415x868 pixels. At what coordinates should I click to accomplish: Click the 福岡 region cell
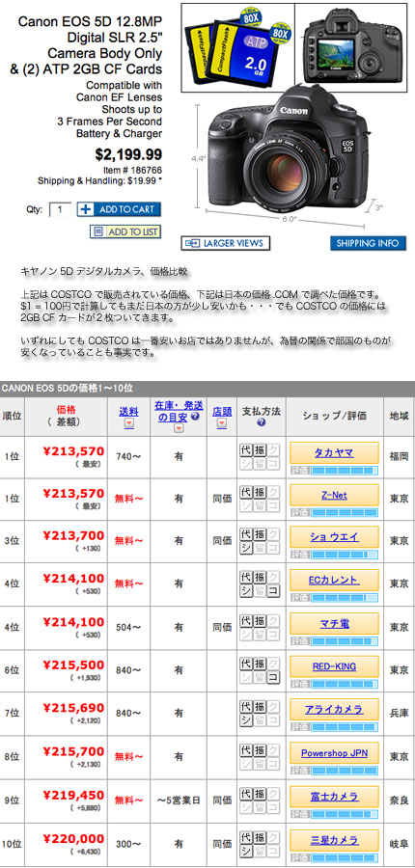coord(399,457)
